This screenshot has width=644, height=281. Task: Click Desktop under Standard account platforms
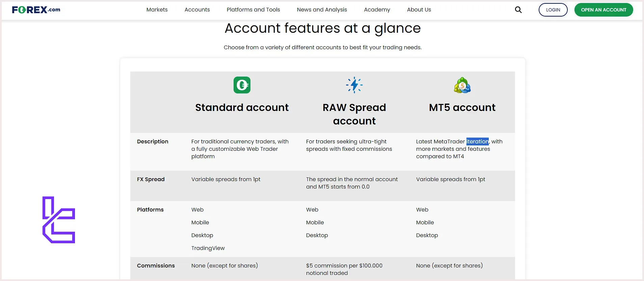tap(202, 235)
